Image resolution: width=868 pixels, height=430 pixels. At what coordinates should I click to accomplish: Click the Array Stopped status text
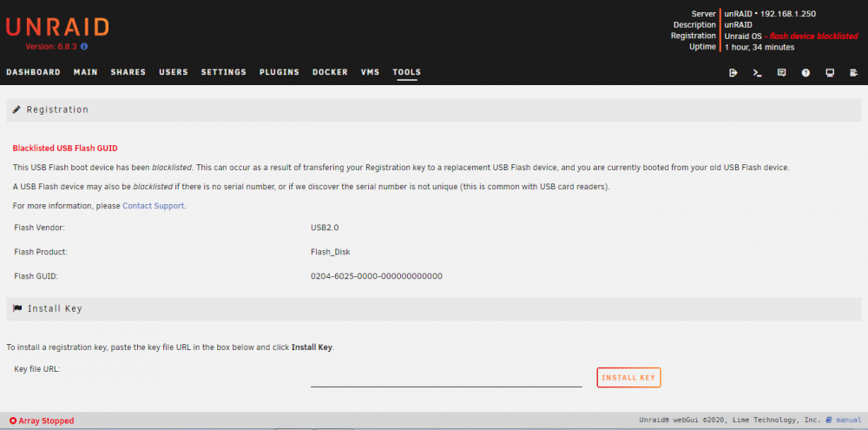point(47,421)
